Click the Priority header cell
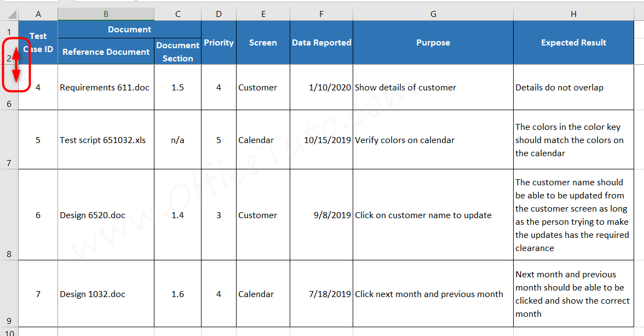644x336 pixels. coord(219,43)
